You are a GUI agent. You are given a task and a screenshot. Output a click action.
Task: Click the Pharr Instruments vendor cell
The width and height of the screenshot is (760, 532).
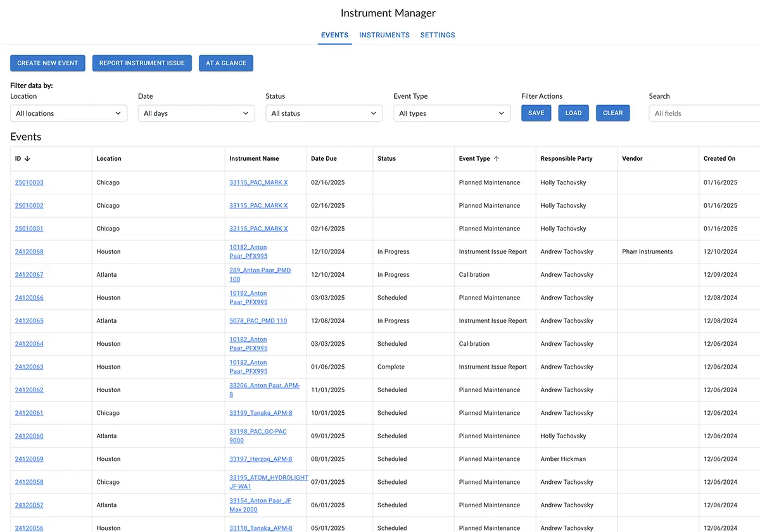647,251
